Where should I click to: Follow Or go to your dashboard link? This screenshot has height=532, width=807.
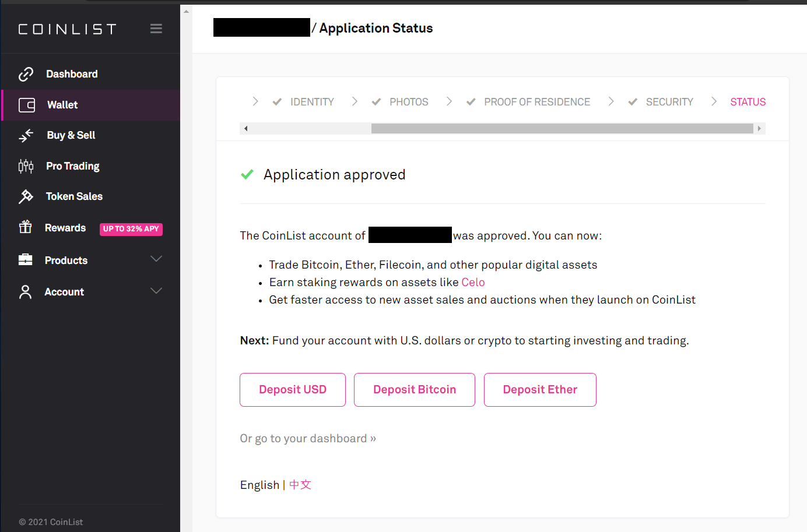pos(308,438)
